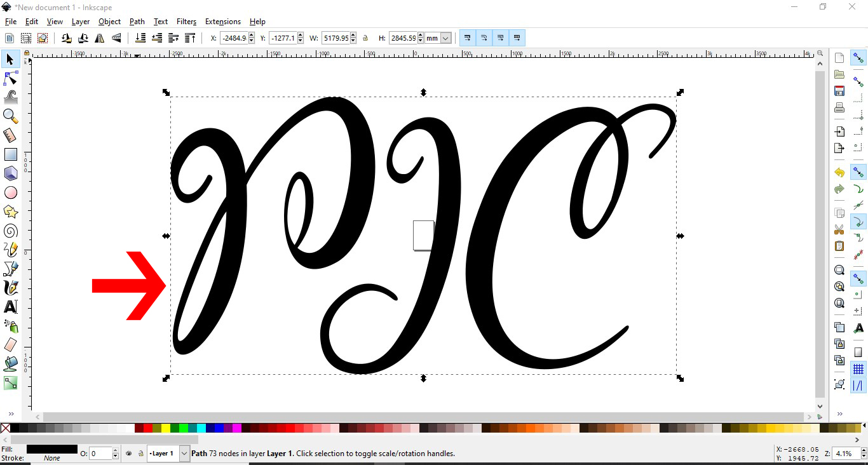Toggle the Layer 1 lock
The width and height of the screenshot is (868, 465).
[x=140, y=454]
